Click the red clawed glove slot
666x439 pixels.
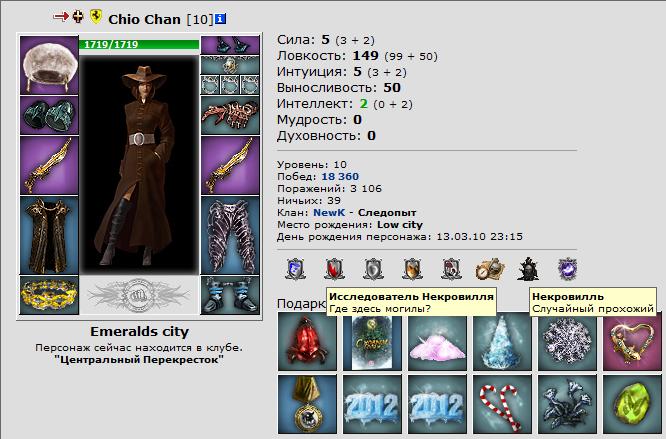(230, 115)
